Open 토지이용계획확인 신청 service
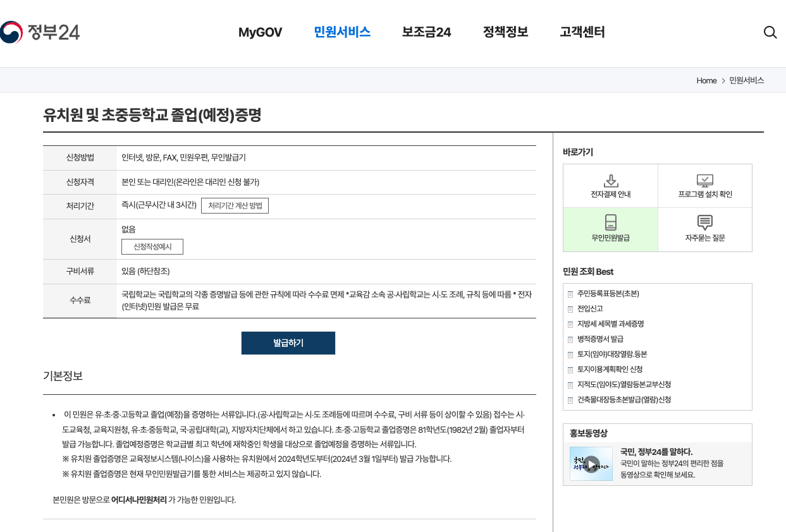This screenshot has height=532, width=786. (609, 370)
